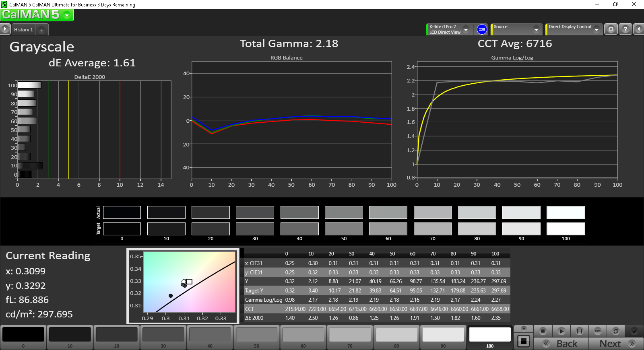The width and height of the screenshot is (644, 350).
Task: Switch to the History 1 tab
Action: click(x=23, y=30)
